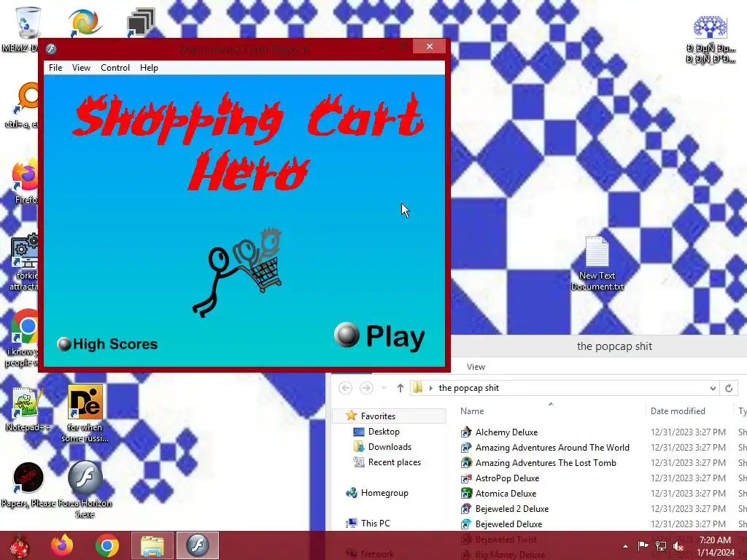Open the swirl browser desktop shortcut
The height and width of the screenshot is (560, 747).
click(84, 22)
